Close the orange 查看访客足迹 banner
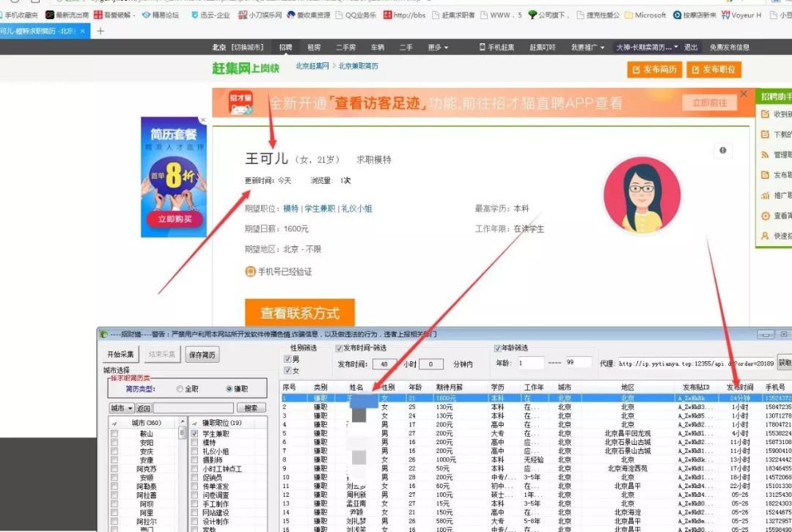This screenshot has height=532, width=792. [744, 94]
